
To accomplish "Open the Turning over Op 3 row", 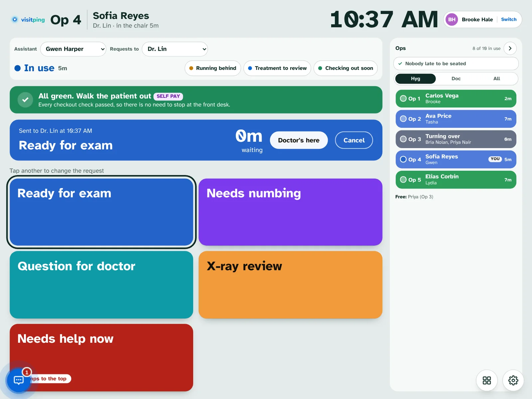I will [456, 139].
